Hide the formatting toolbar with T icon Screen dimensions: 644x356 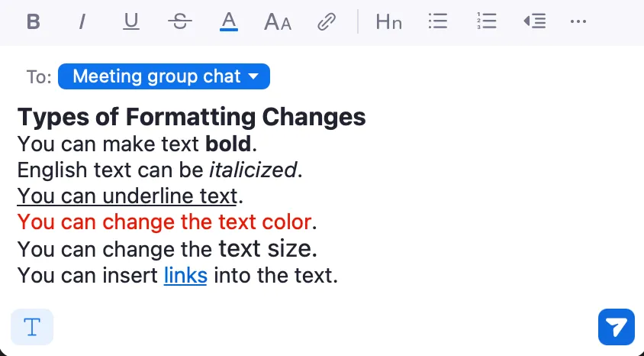[32, 327]
